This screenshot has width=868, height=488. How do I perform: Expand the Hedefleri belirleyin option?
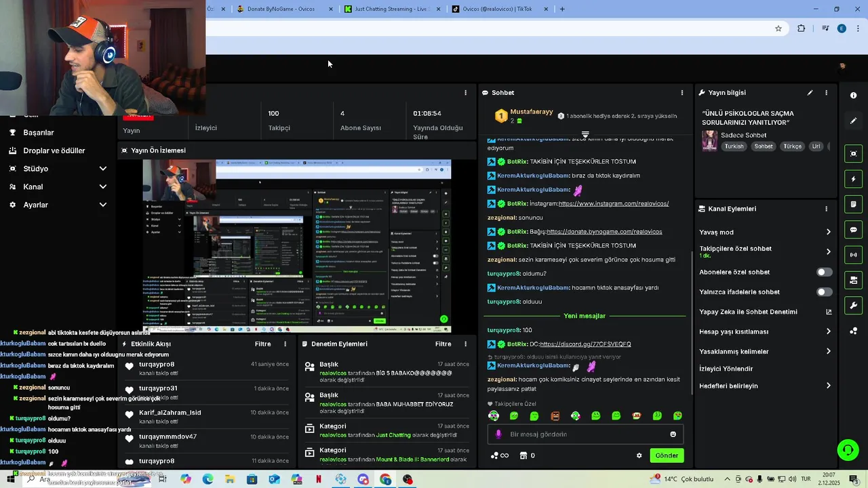click(828, 386)
